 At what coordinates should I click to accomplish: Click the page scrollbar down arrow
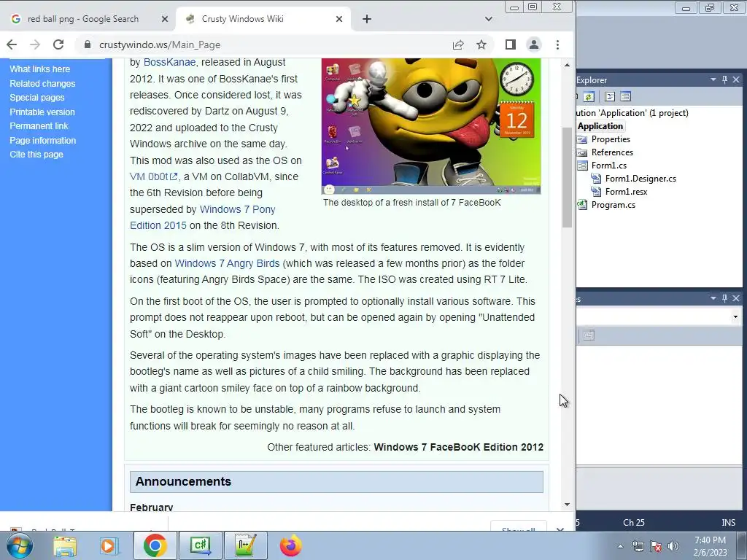coord(567,505)
